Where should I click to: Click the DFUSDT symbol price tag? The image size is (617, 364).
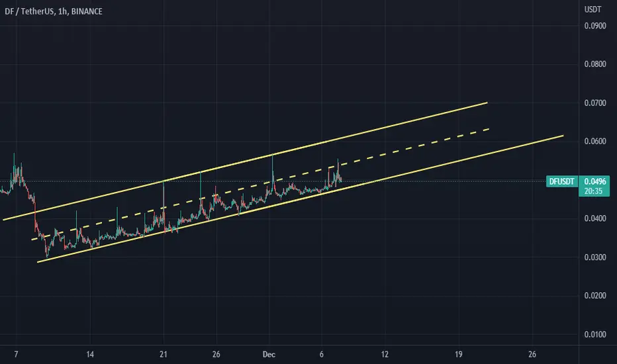[x=562, y=181]
